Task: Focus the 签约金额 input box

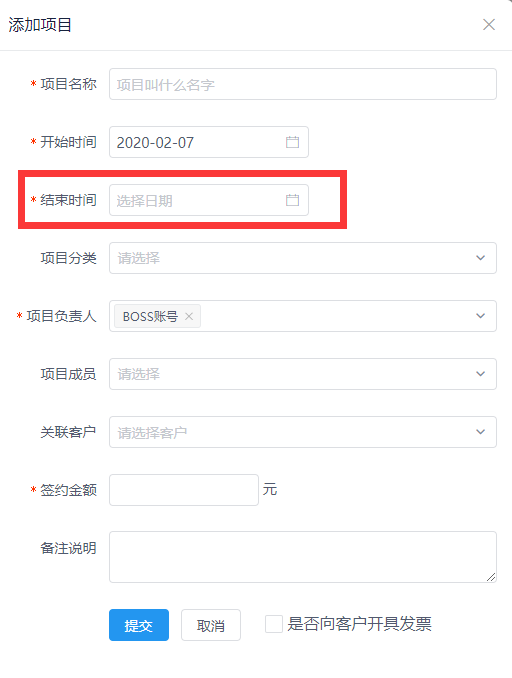Action: pyautogui.click(x=184, y=489)
